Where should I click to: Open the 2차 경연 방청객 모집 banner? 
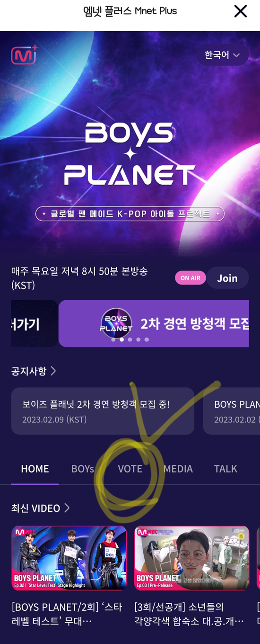pyautogui.click(x=154, y=323)
